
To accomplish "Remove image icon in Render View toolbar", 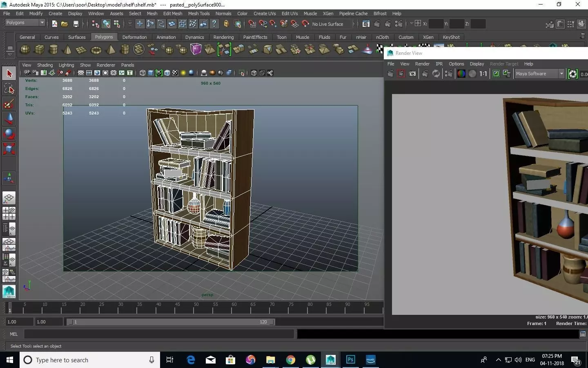I will (x=507, y=74).
